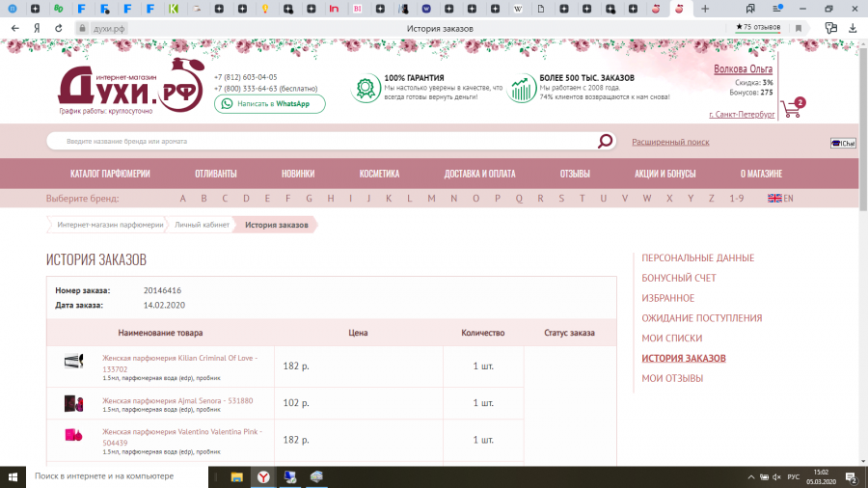The height and width of the screenshot is (488, 868).
Task: Click the search magnifier icon
Action: [x=605, y=142]
